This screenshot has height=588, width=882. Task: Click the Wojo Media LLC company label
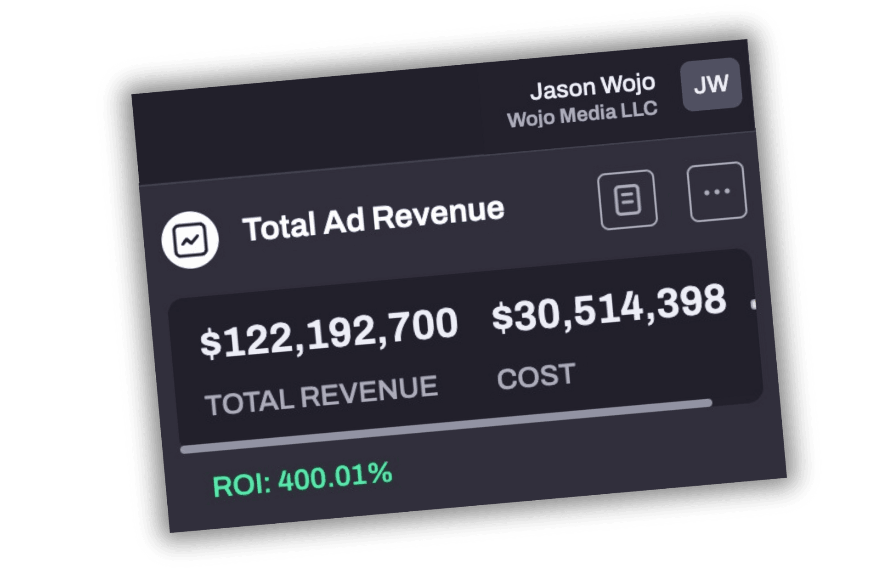pyautogui.click(x=582, y=114)
